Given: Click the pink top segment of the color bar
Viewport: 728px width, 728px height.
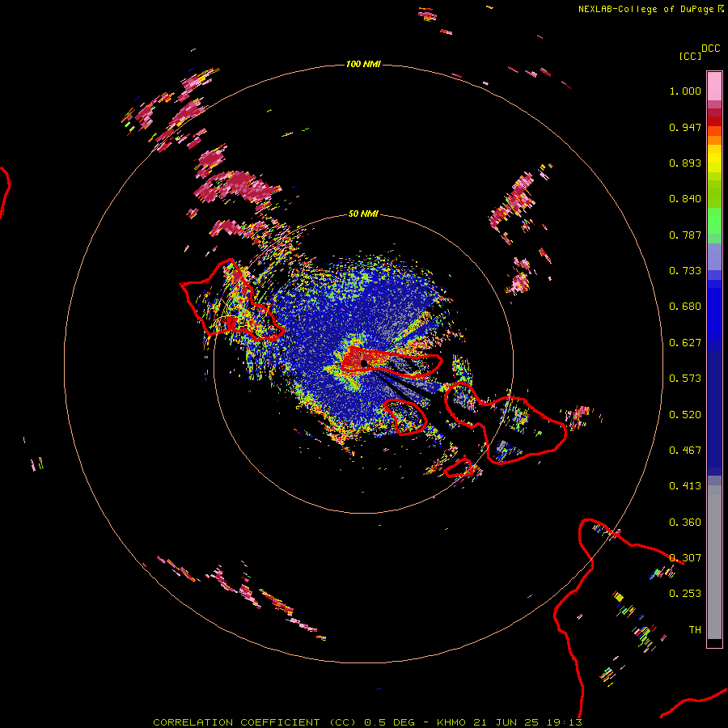Looking at the screenshot, I should tap(714, 86).
